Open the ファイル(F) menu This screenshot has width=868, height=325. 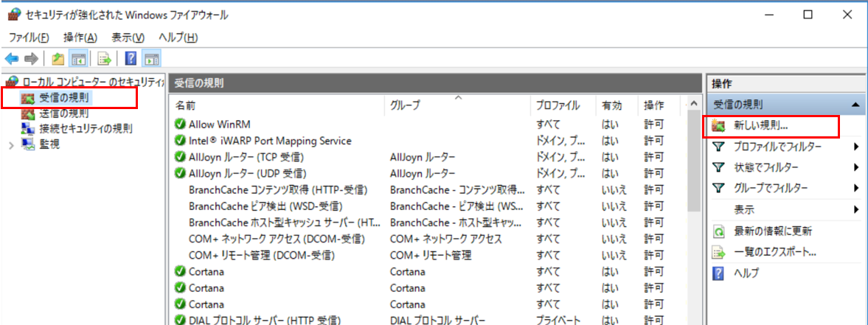click(x=29, y=38)
